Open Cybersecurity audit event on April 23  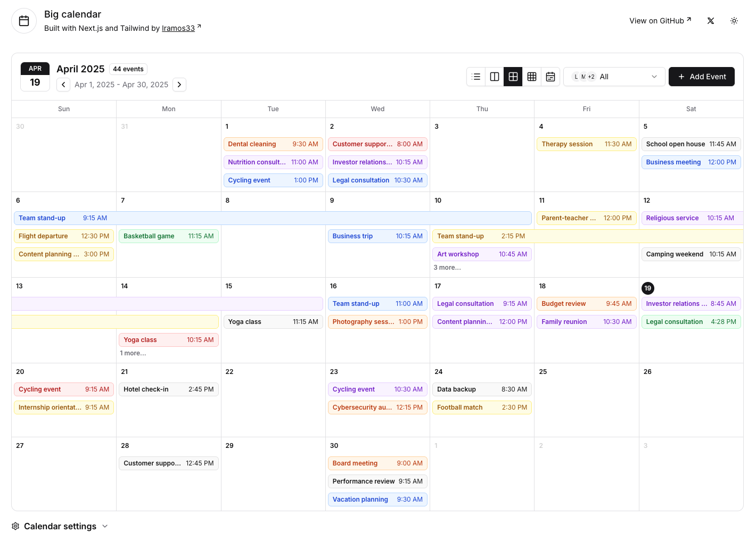(377, 407)
